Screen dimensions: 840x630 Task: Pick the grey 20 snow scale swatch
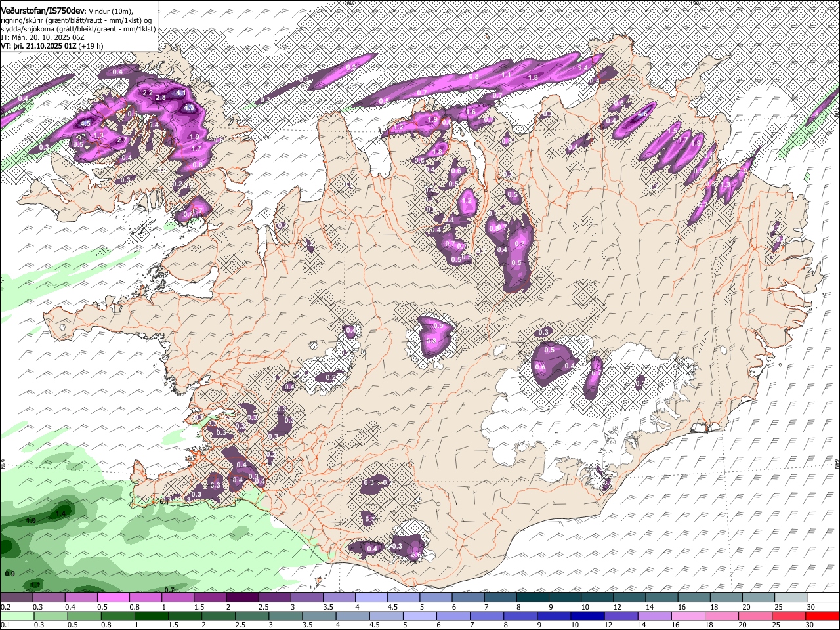pyautogui.click(x=758, y=598)
